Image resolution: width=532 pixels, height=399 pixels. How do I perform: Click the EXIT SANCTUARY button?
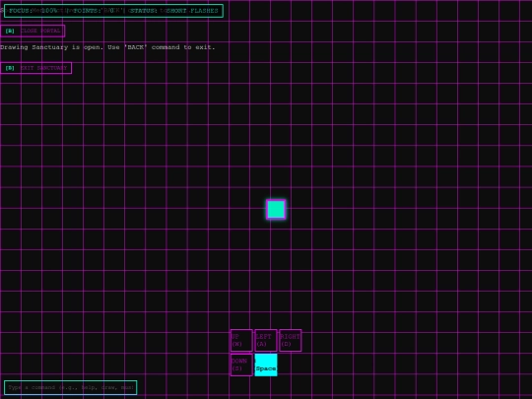tap(36, 68)
